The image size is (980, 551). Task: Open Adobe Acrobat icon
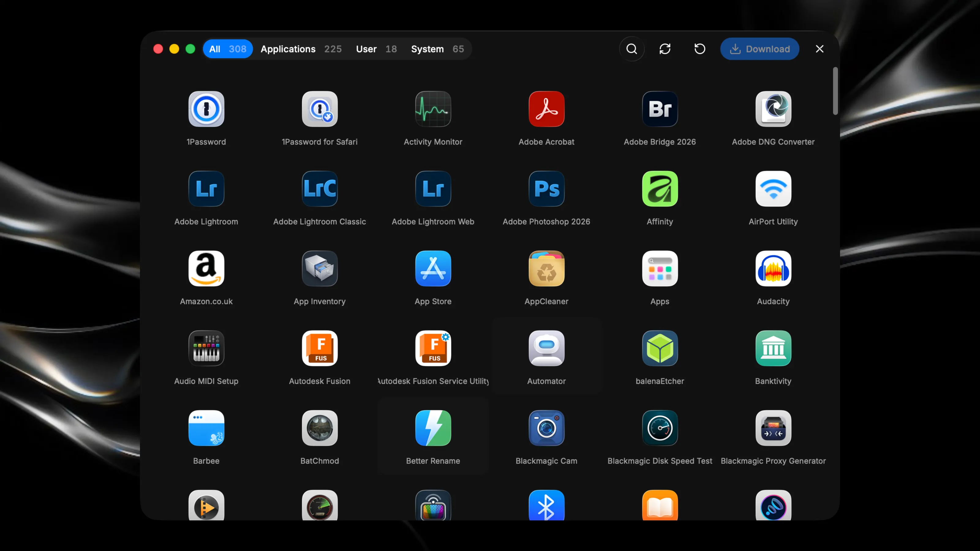546,109
